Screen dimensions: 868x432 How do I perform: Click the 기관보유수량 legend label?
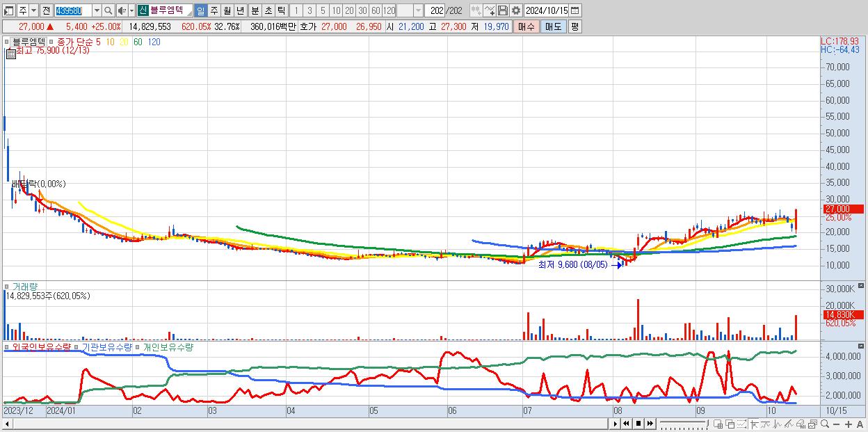click(x=107, y=346)
